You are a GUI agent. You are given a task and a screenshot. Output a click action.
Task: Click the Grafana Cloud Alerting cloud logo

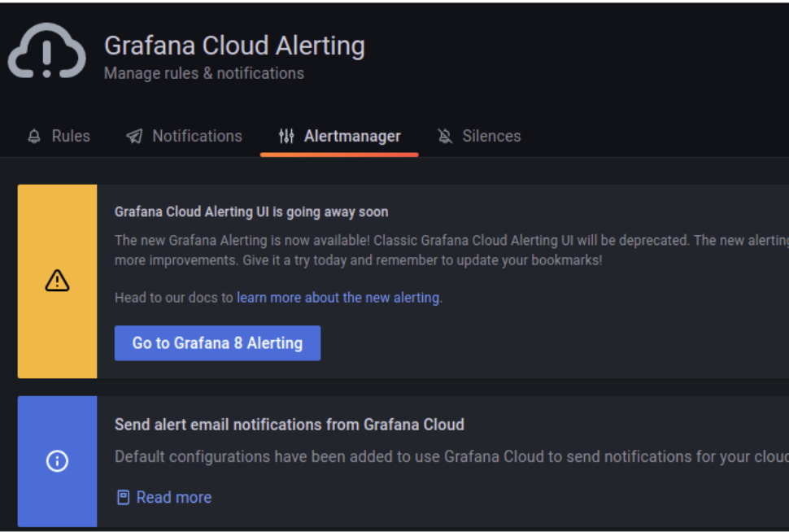46,51
